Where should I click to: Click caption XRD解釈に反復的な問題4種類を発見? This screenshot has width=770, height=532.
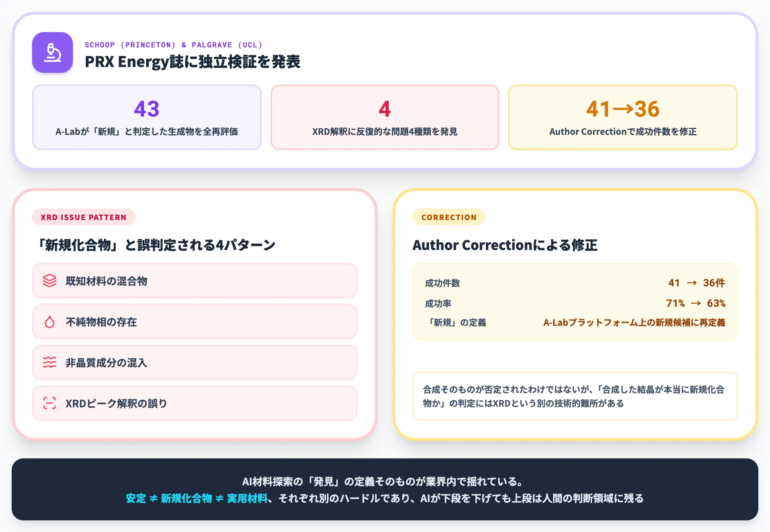coord(385,132)
